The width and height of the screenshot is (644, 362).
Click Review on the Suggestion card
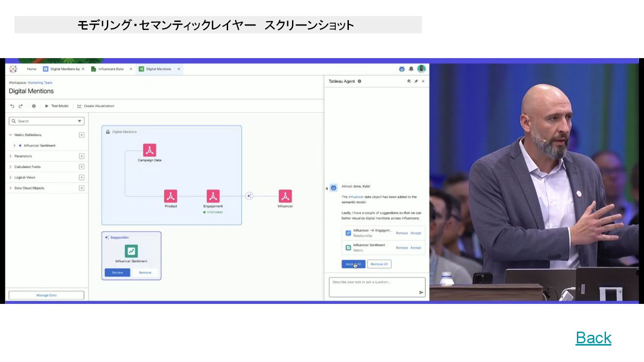(x=118, y=273)
